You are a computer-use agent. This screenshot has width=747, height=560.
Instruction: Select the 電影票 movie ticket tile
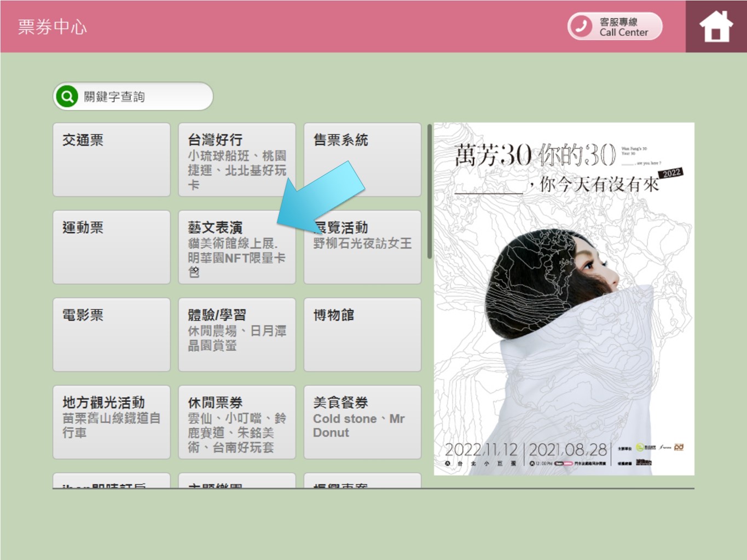tap(112, 335)
